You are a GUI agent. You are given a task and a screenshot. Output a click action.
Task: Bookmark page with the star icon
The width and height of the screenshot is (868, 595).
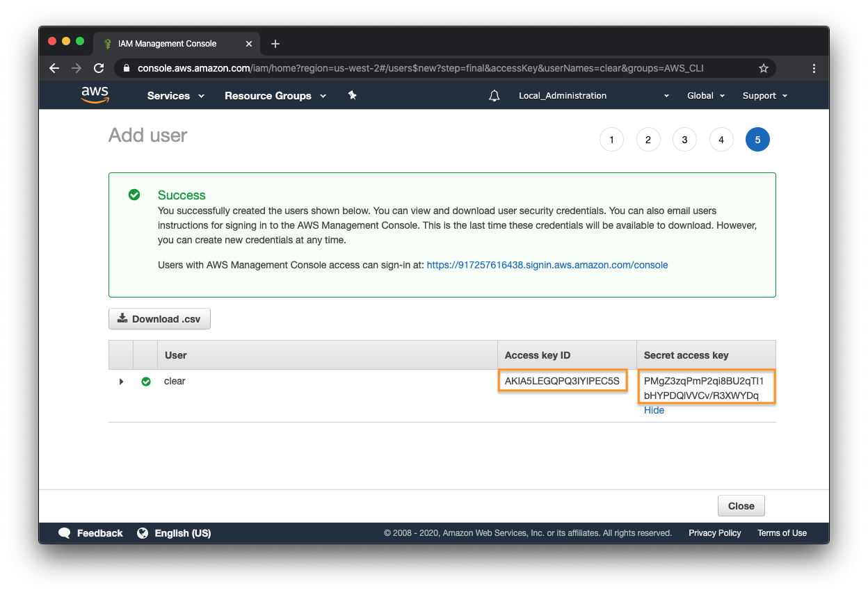pos(764,68)
